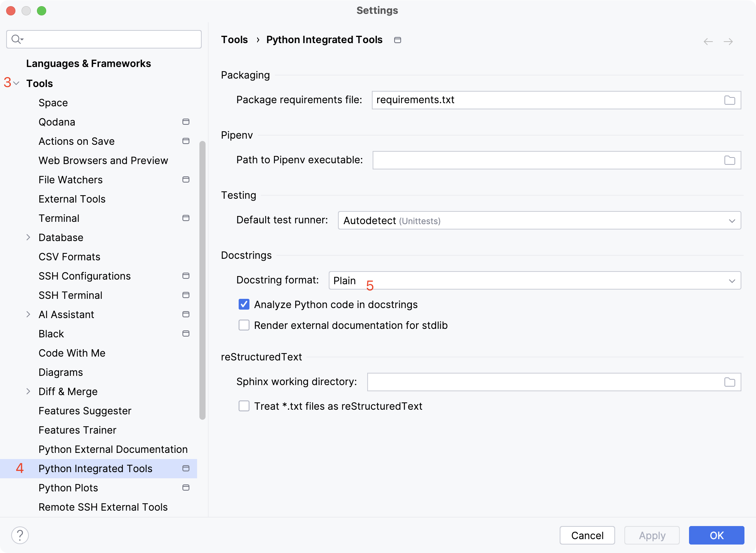
Task: Expand the Database tree node
Action: pos(28,237)
